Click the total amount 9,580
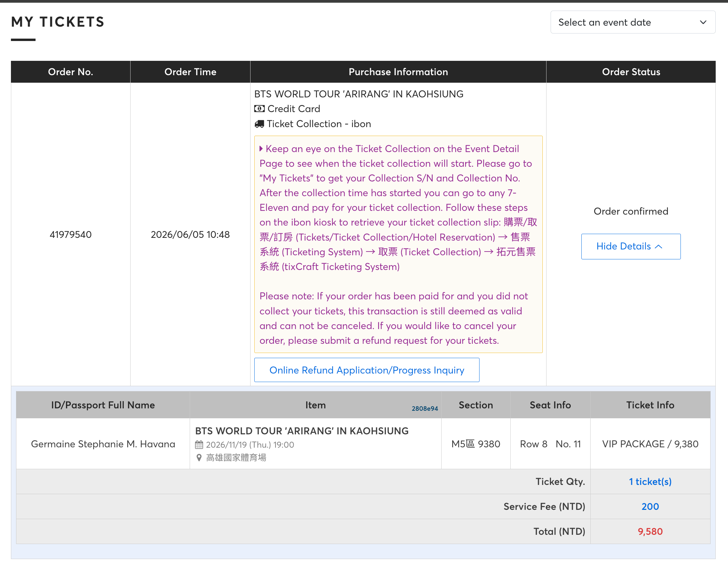728x570 pixels. point(650,531)
